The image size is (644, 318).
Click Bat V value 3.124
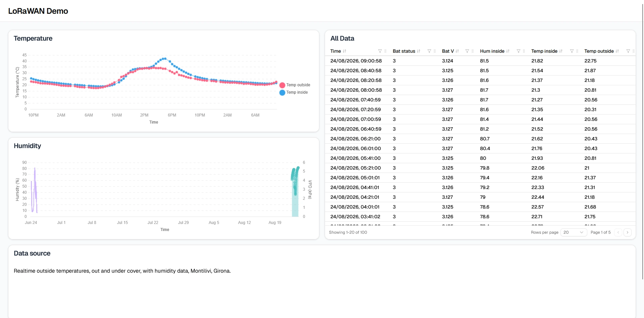[x=447, y=61]
